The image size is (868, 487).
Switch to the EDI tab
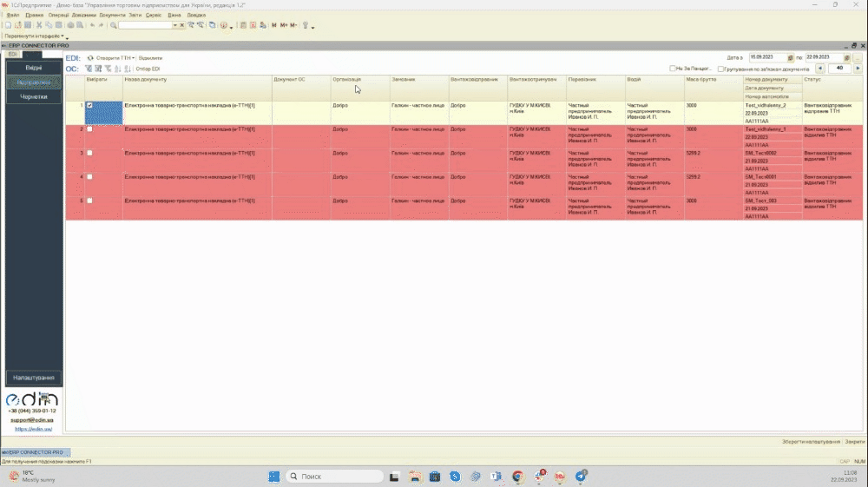click(x=13, y=54)
